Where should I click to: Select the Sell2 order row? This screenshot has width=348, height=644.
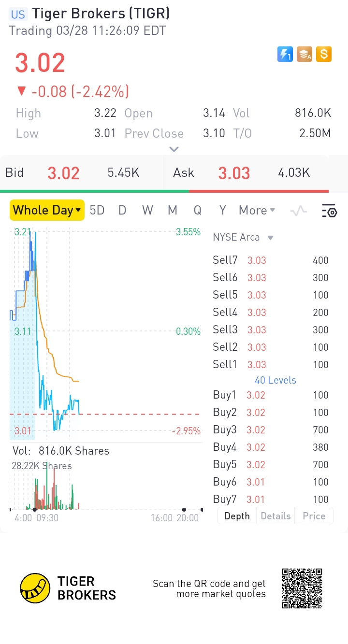[x=271, y=347]
